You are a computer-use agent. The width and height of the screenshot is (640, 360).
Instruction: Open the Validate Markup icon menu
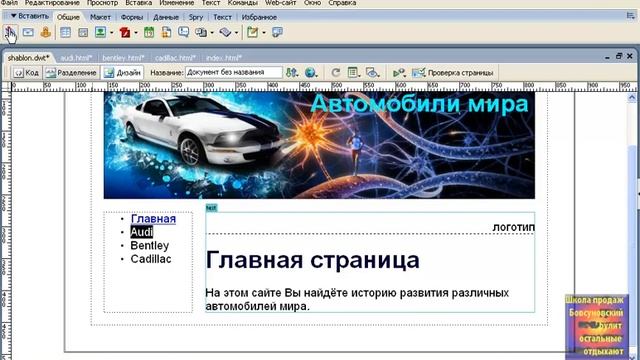pos(399,73)
